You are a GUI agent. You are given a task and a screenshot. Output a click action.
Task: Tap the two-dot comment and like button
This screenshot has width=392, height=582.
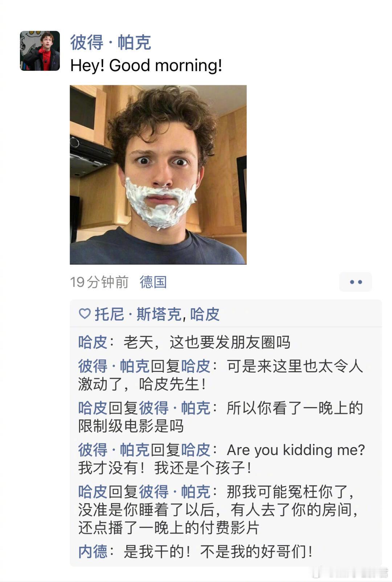(356, 282)
